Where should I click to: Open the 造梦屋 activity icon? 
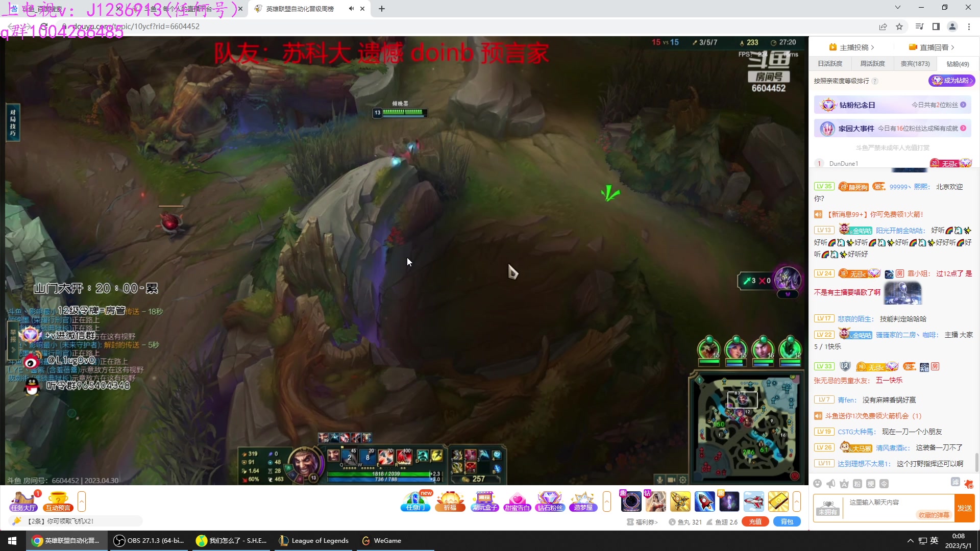pos(583,501)
